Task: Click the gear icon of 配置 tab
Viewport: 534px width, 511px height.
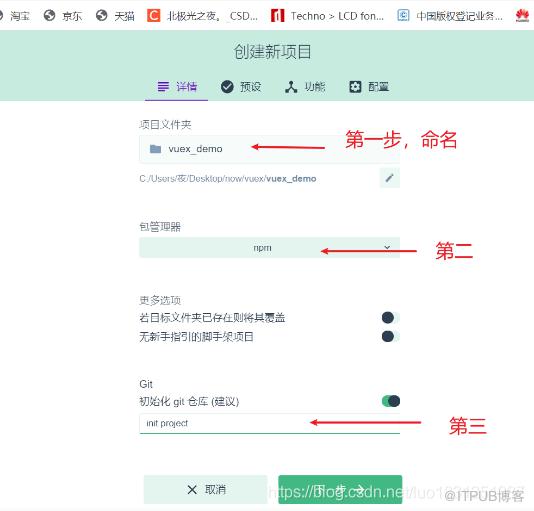Action: click(355, 87)
